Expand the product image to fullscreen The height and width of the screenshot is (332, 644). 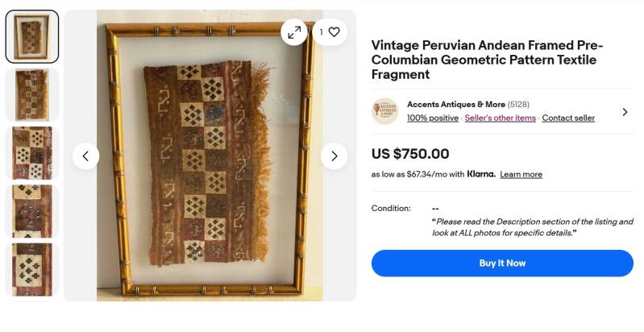coord(294,32)
